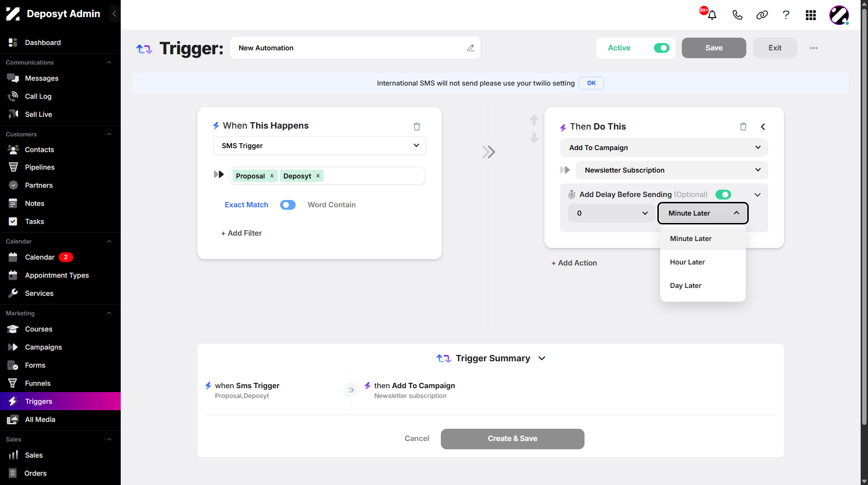Click the Exit button
The height and width of the screenshot is (485, 868).
[x=775, y=48]
